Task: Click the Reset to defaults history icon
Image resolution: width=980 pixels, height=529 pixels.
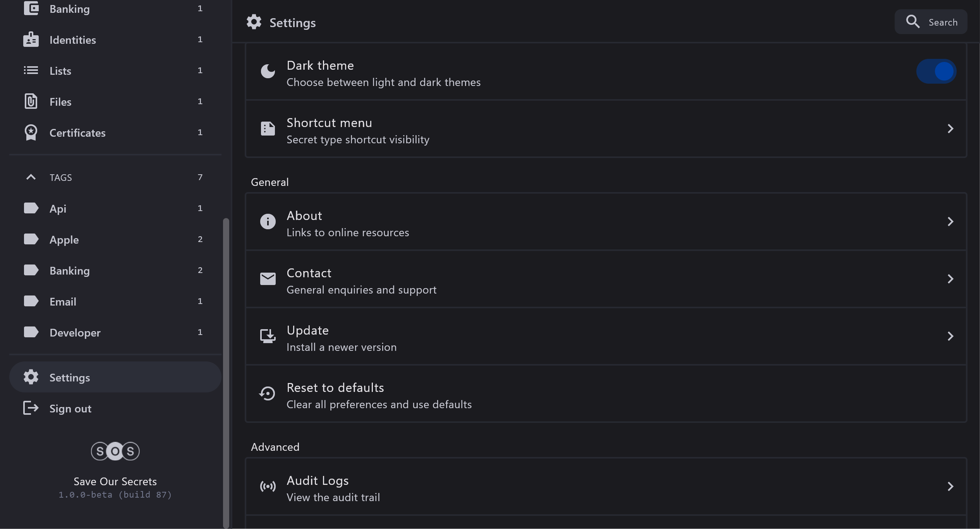Action: 268,393
